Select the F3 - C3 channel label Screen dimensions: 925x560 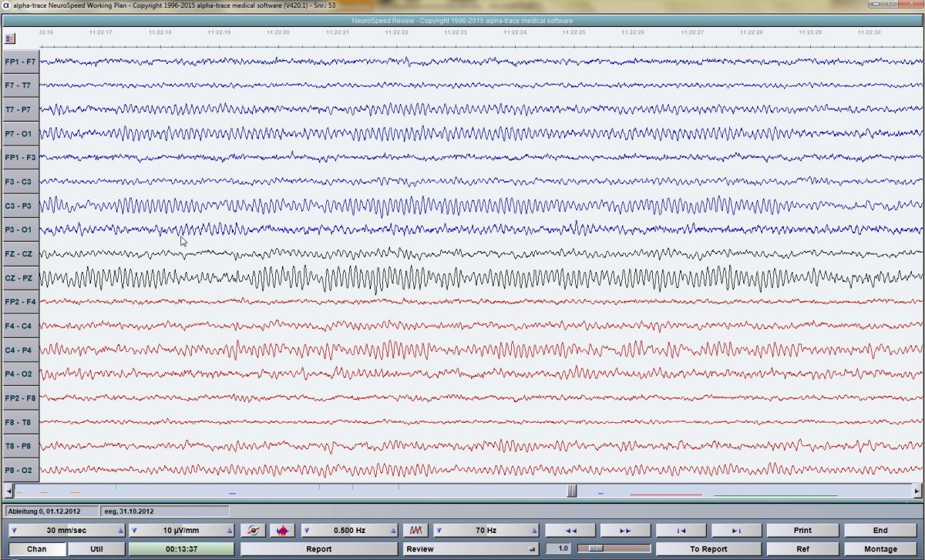20,181
